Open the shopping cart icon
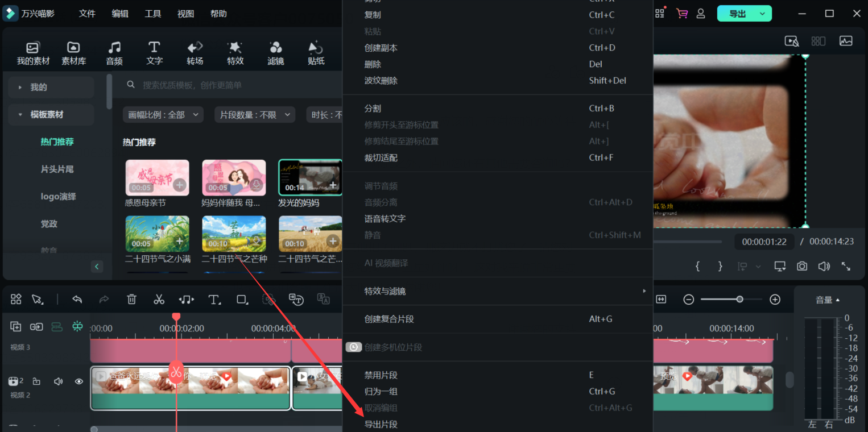 681,13
